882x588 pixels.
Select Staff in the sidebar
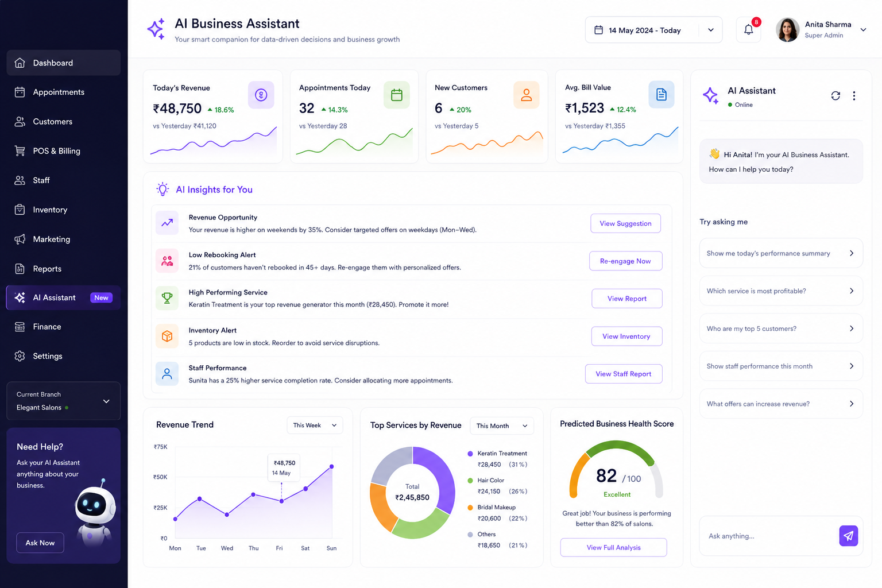[x=63, y=180]
